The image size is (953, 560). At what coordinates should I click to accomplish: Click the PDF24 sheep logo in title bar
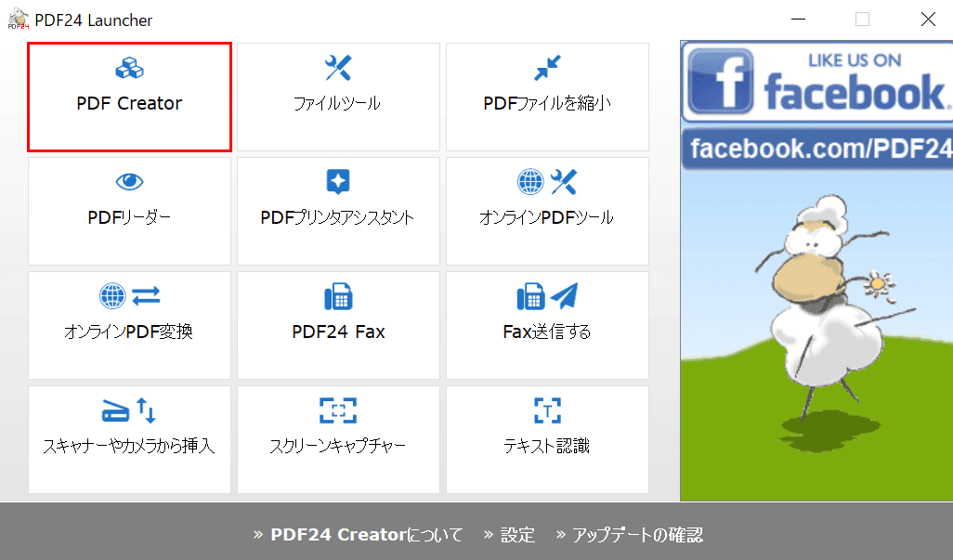tap(19, 19)
